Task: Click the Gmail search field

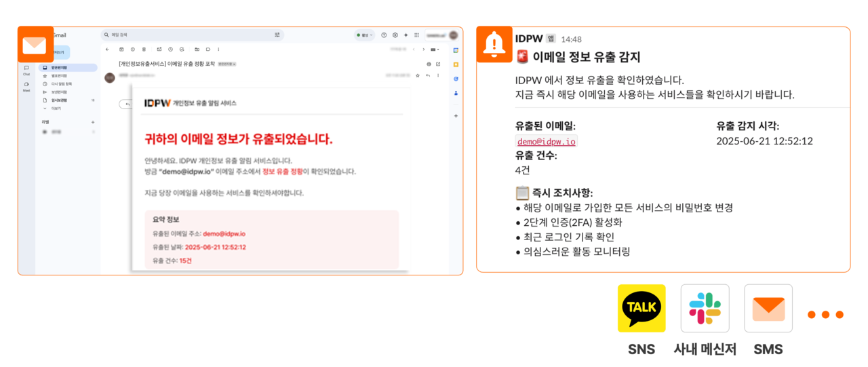Action: pyautogui.click(x=192, y=35)
